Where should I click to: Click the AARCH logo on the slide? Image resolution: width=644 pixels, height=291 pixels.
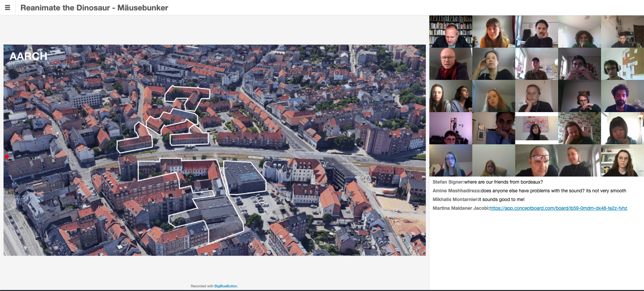coord(29,56)
